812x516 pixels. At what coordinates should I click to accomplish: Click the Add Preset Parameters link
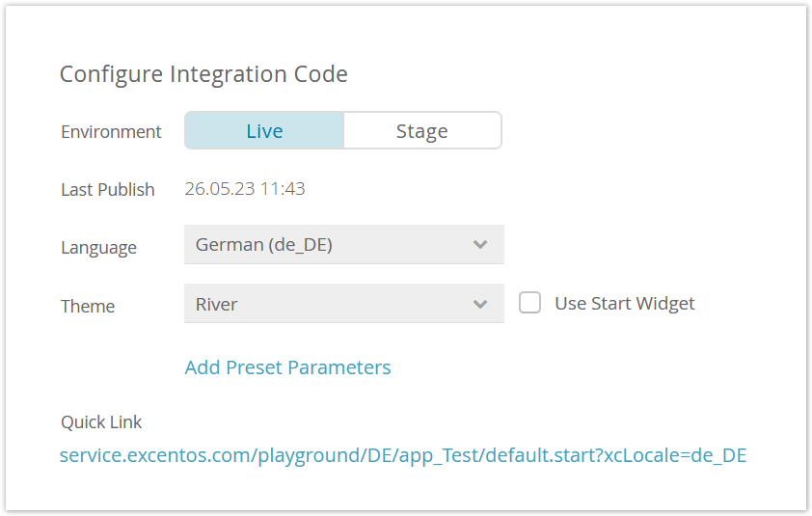(x=287, y=367)
